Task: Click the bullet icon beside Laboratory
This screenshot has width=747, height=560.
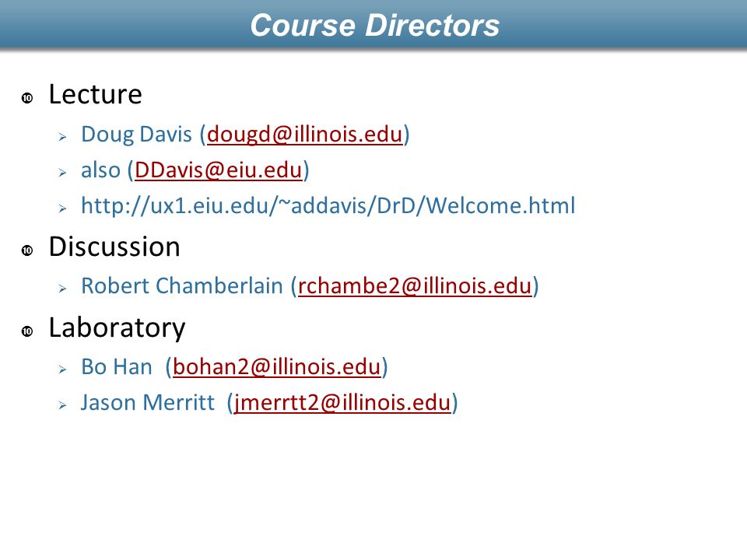Action: coord(27,331)
